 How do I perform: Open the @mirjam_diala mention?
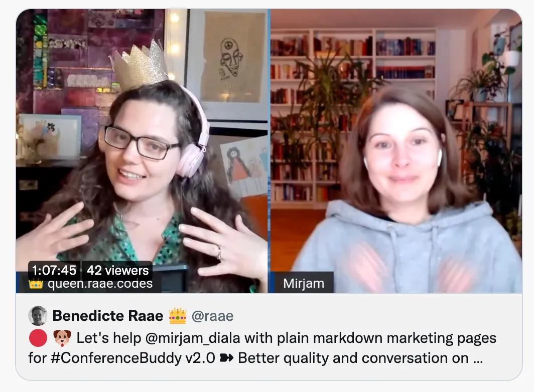(x=192, y=338)
